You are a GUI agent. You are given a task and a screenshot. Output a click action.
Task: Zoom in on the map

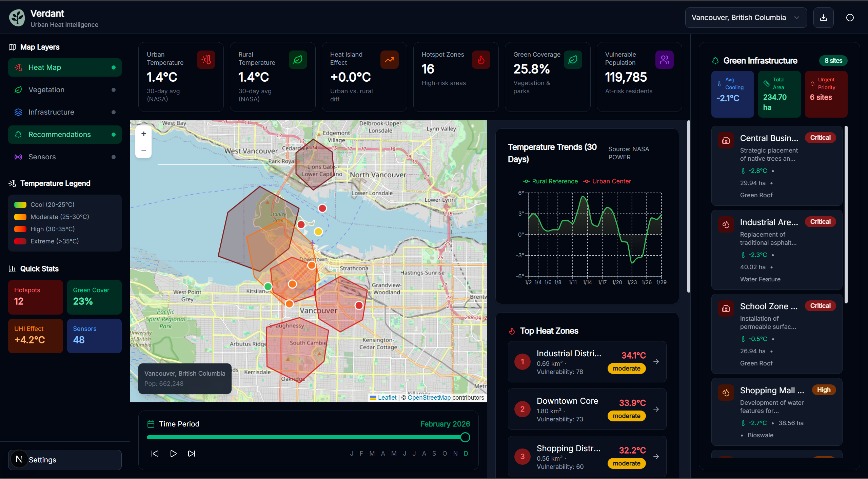(x=143, y=134)
